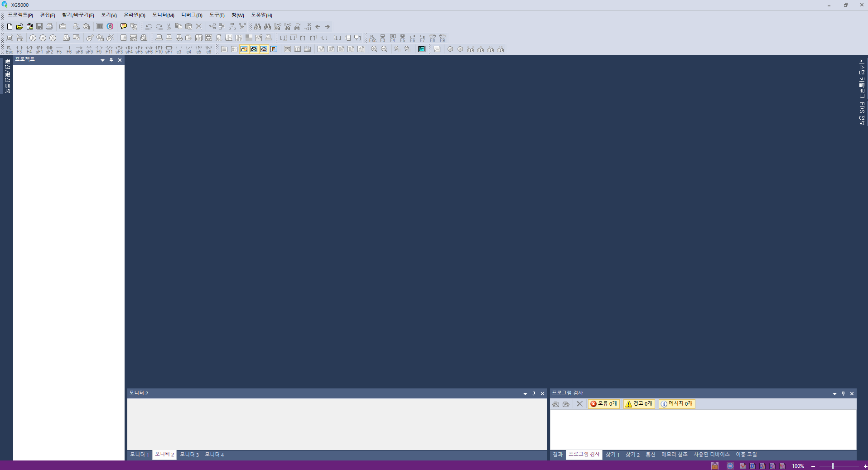
Task: Click the lock icon in status bar
Action: coord(715,466)
